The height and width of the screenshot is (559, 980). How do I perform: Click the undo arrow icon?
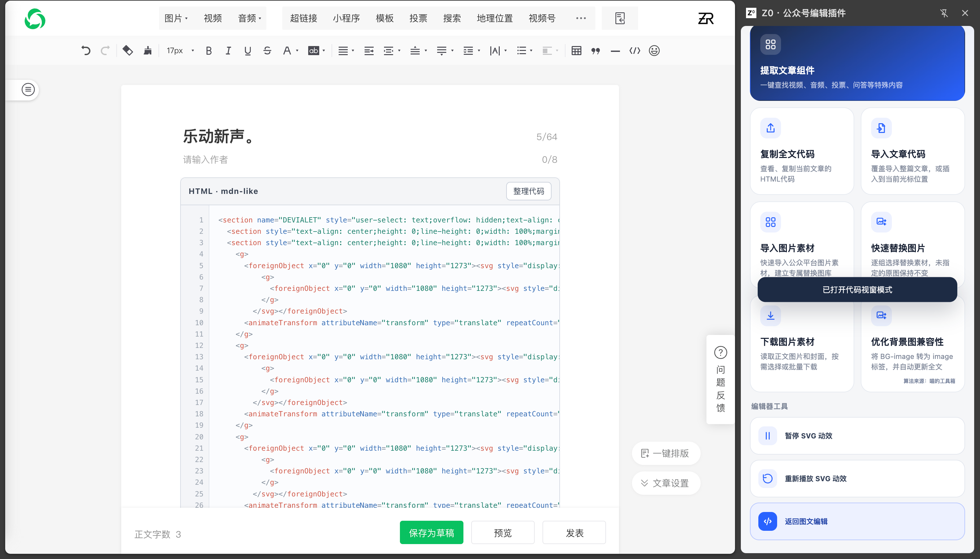tap(86, 51)
